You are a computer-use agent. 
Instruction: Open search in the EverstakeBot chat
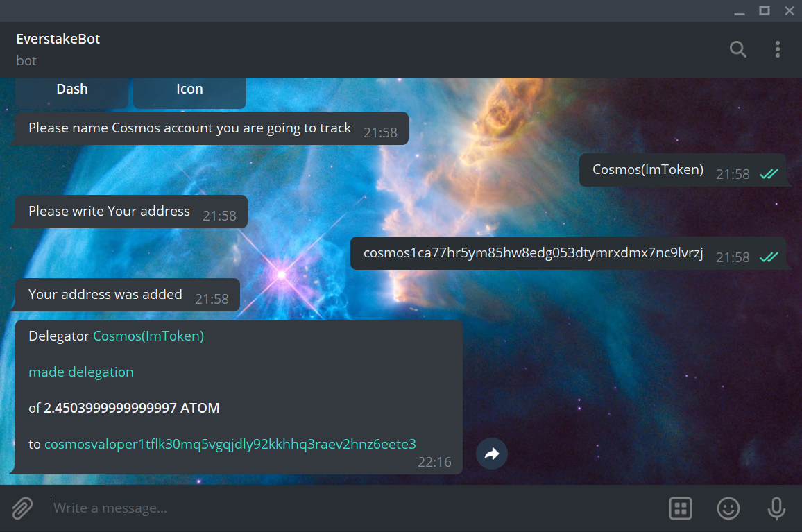point(738,49)
